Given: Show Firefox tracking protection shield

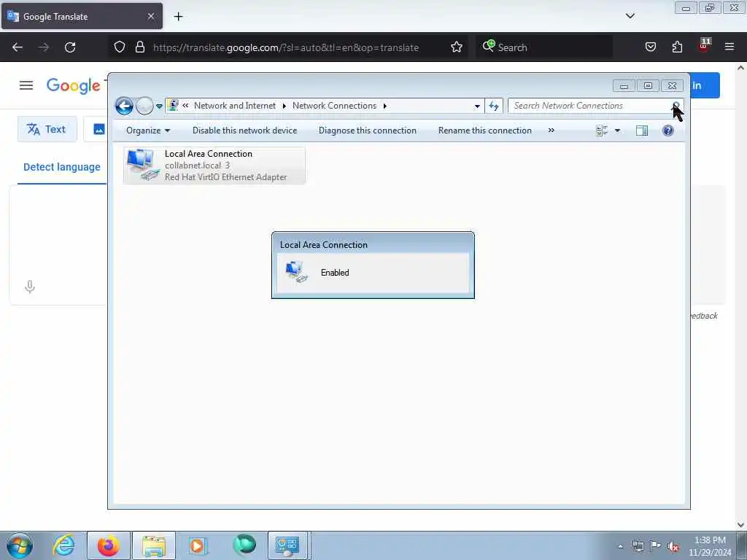Looking at the screenshot, I should coord(120,47).
